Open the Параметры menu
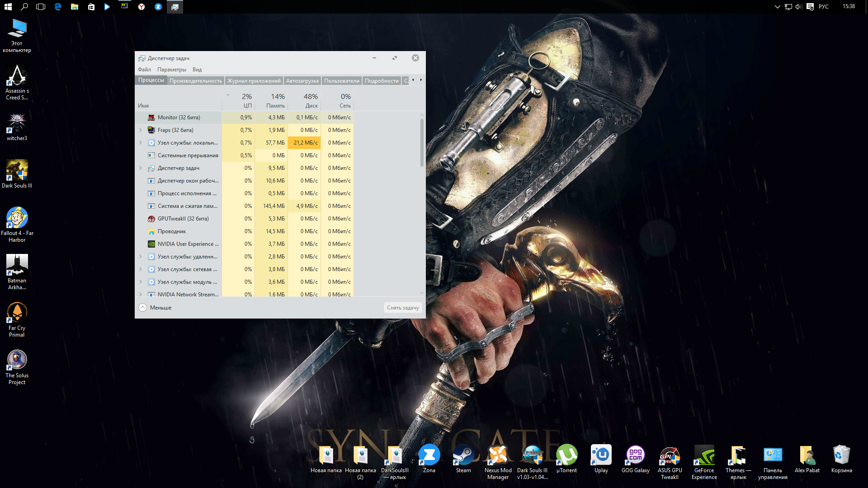This screenshot has height=488, width=868. [x=171, y=70]
